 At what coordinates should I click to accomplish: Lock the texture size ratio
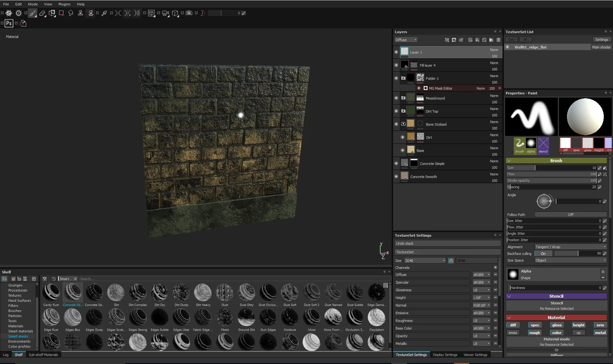451,261
